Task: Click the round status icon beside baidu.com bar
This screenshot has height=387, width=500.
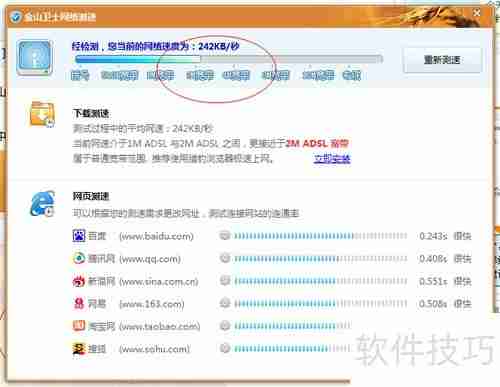Action: coord(225,236)
